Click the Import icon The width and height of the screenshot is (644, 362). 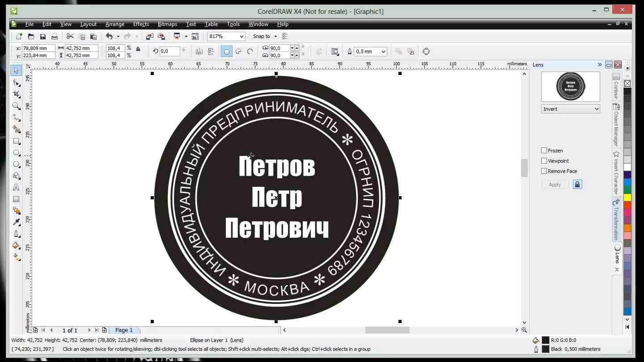150,37
